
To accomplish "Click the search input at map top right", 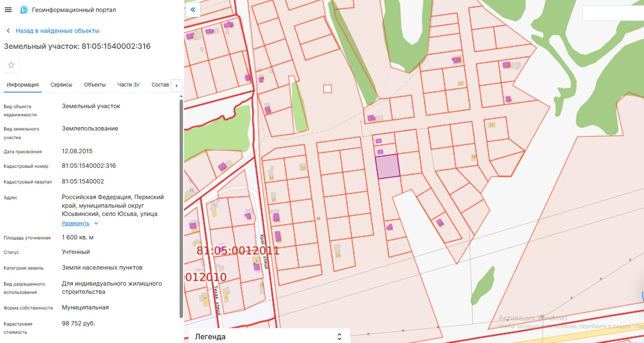I will [x=613, y=13].
